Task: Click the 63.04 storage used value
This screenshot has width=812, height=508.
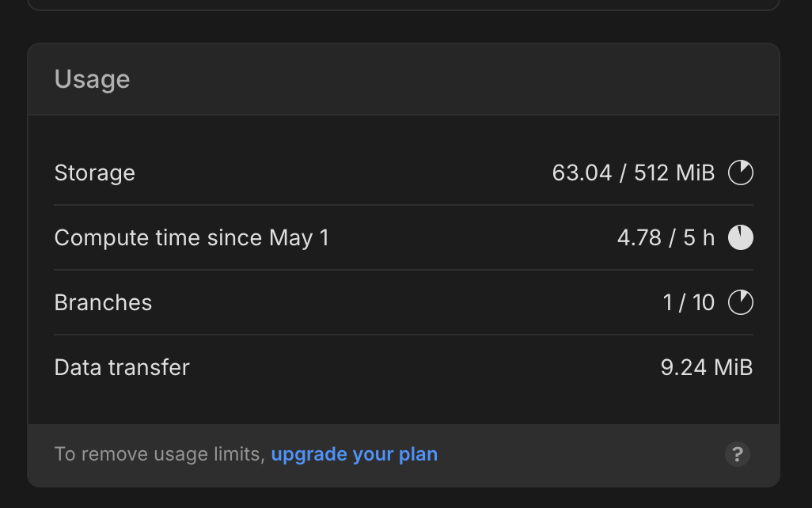Action: (x=582, y=172)
